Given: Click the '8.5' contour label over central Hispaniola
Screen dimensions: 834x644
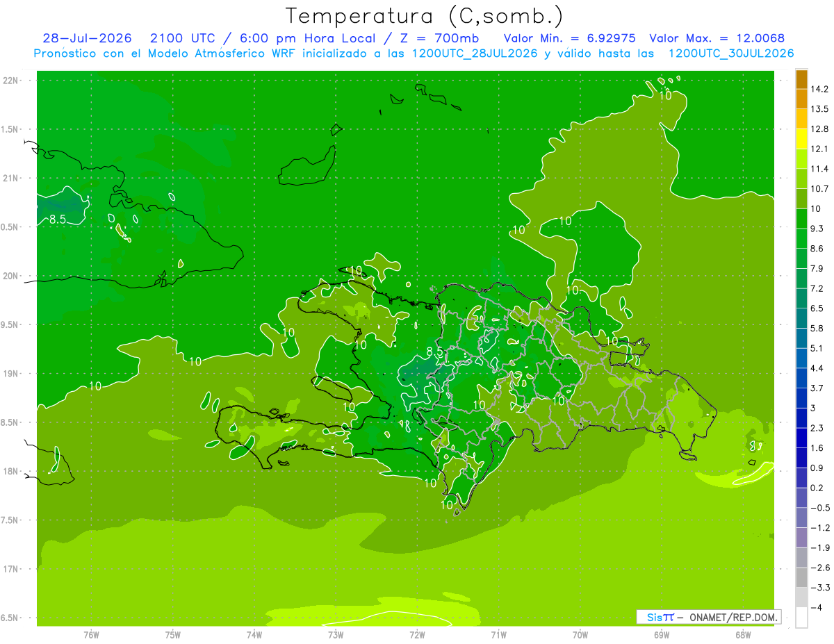Looking at the screenshot, I should [435, 351].
